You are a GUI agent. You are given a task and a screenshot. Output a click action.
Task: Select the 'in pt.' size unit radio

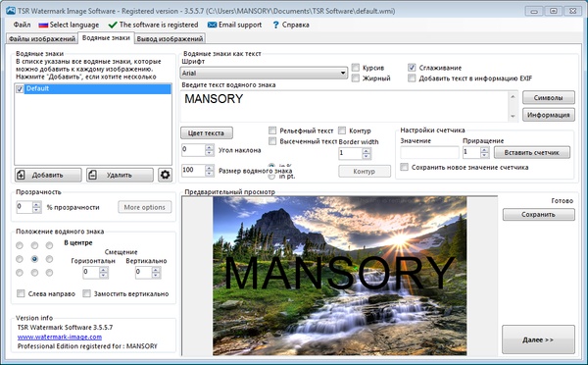point(271,176)
